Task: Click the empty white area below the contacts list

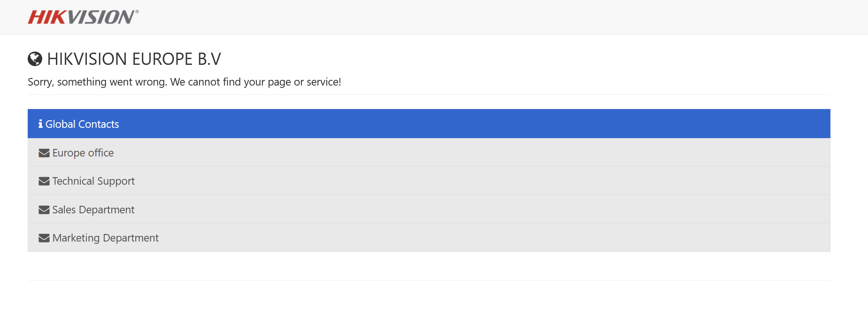Action: pyautogui.click(x=422, y=265)
